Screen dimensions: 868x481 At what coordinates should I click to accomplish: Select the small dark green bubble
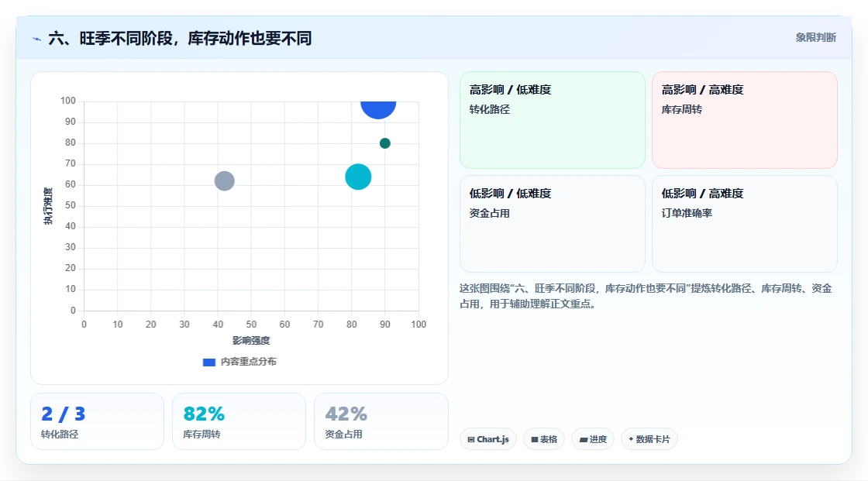click(384, 143)
